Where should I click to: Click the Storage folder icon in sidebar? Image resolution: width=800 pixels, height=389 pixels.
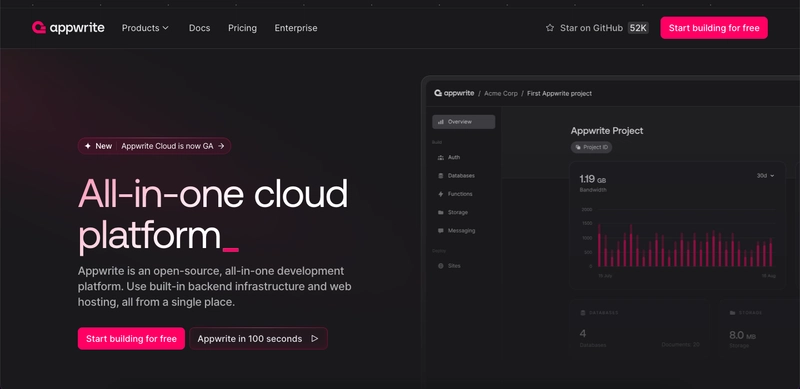[x=441, y=212]
